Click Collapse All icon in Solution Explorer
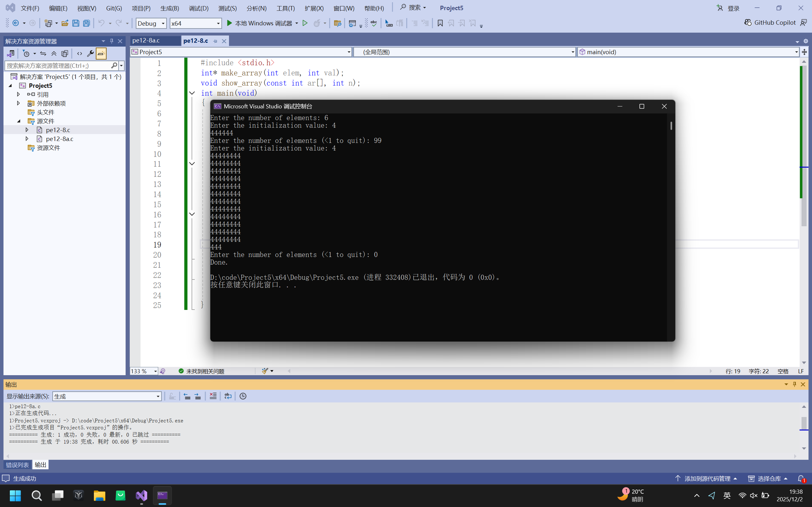This screenshot has width=812, height=507. coord(54,54)
